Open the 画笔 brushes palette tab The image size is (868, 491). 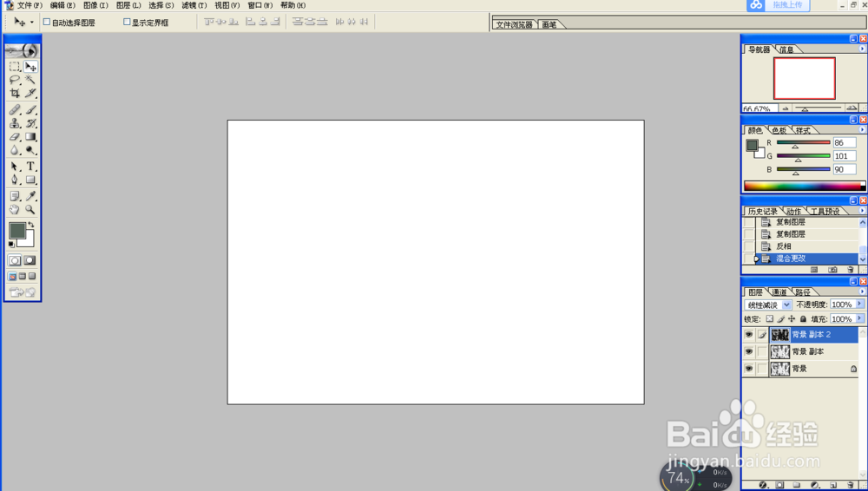point(549,24)
